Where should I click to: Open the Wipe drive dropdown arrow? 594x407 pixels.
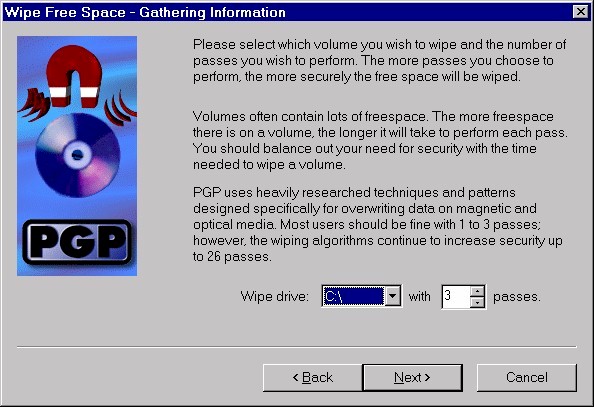(392, 296)
